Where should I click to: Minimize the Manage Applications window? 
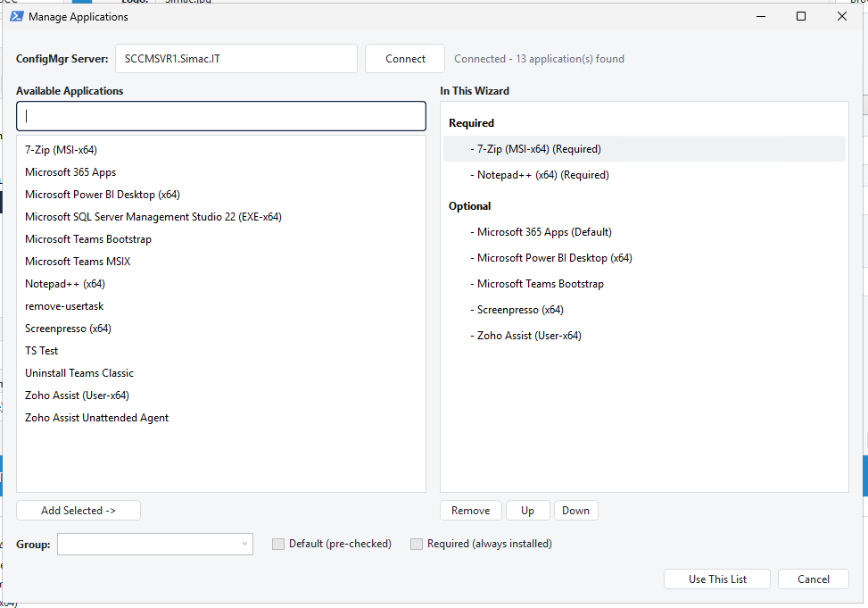(x=761, y=17)
